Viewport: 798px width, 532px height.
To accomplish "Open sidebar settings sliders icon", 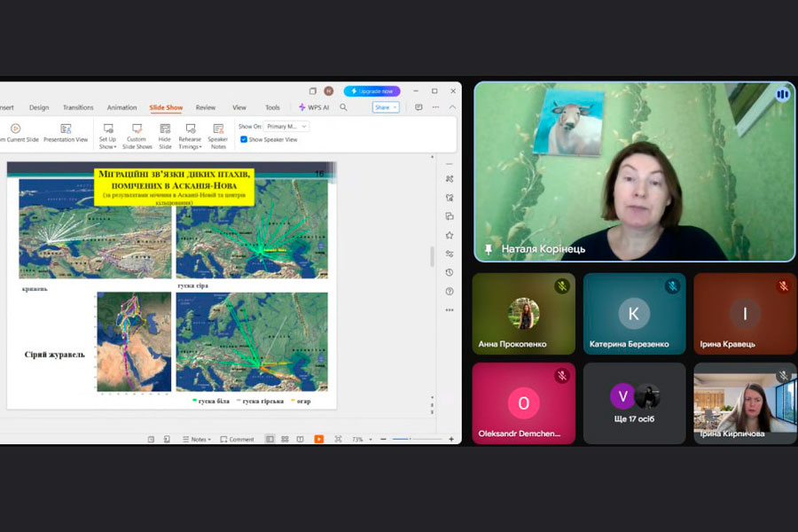I will click(x=450, y=254).
